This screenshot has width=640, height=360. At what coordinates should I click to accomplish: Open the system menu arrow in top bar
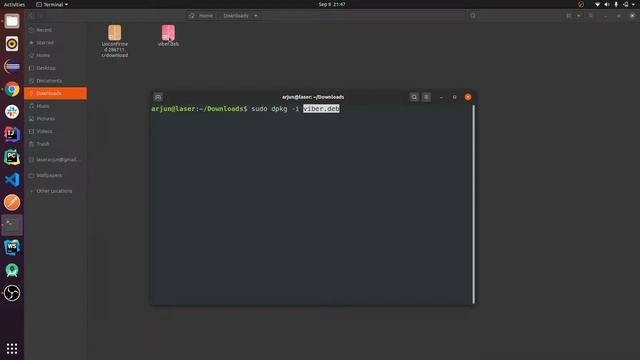point(633,4)
